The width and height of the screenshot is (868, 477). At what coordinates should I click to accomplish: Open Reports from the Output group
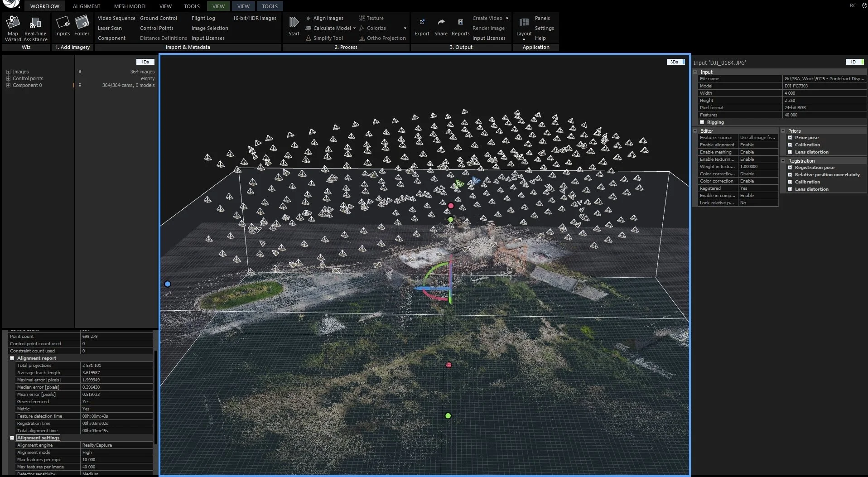tap(460, 26)
